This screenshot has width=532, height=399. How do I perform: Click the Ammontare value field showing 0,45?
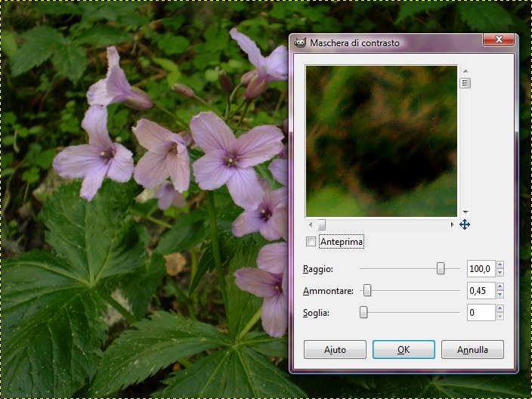tap(481, 290)
